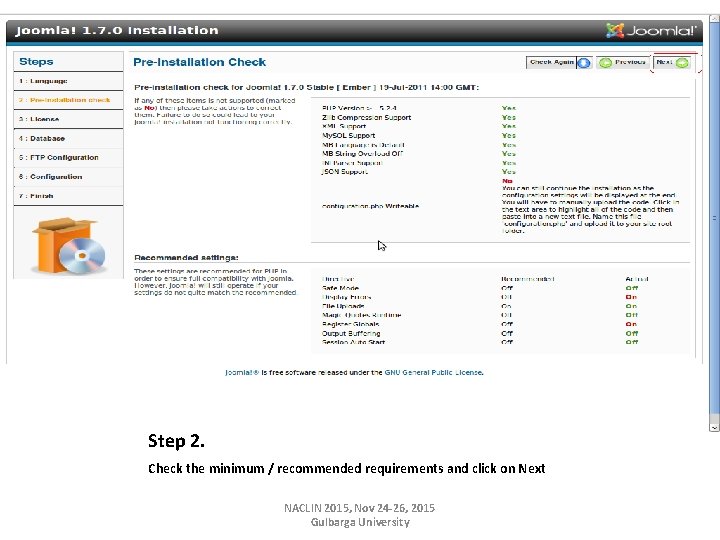Image resolution: width=720 pixels, height=540 pixels.
Task: Select step 6 Configuration in Steps list
Action: tap(68, 177)
